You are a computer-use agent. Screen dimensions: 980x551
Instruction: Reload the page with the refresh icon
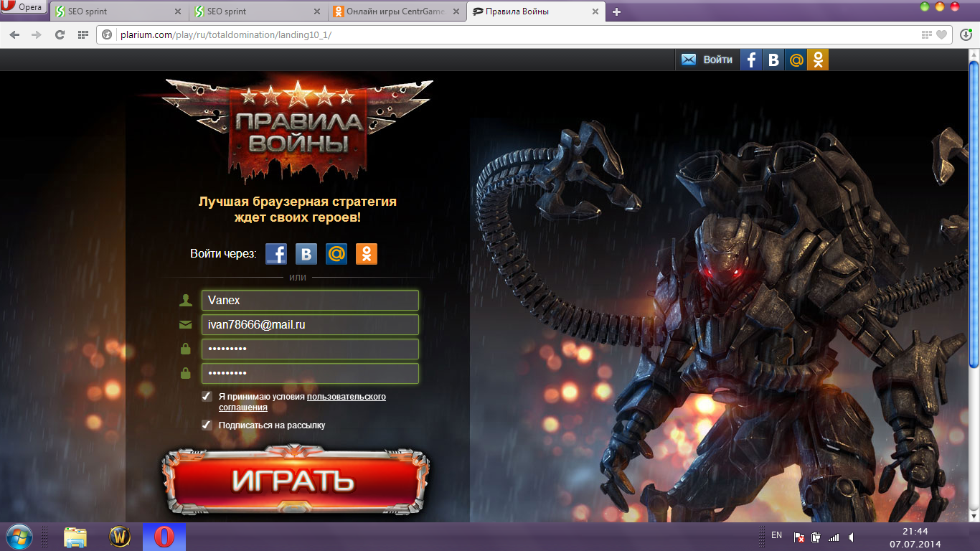point(60,34)
